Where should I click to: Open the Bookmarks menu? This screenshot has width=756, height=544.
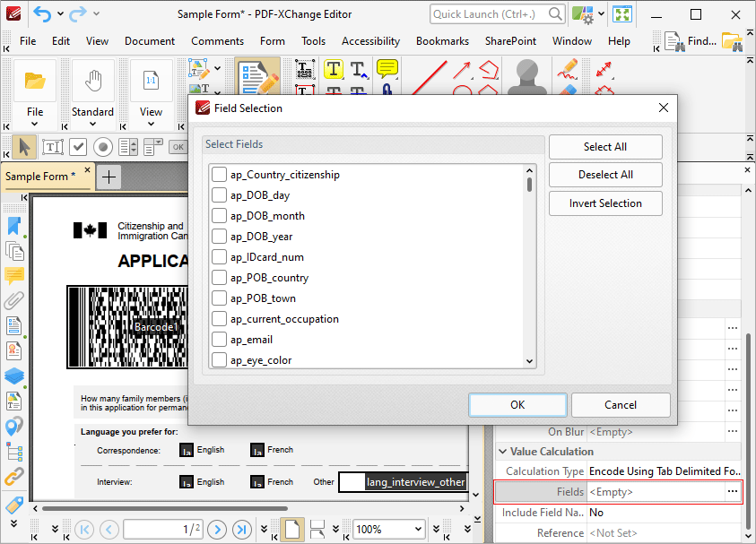[x=442, y=41]
